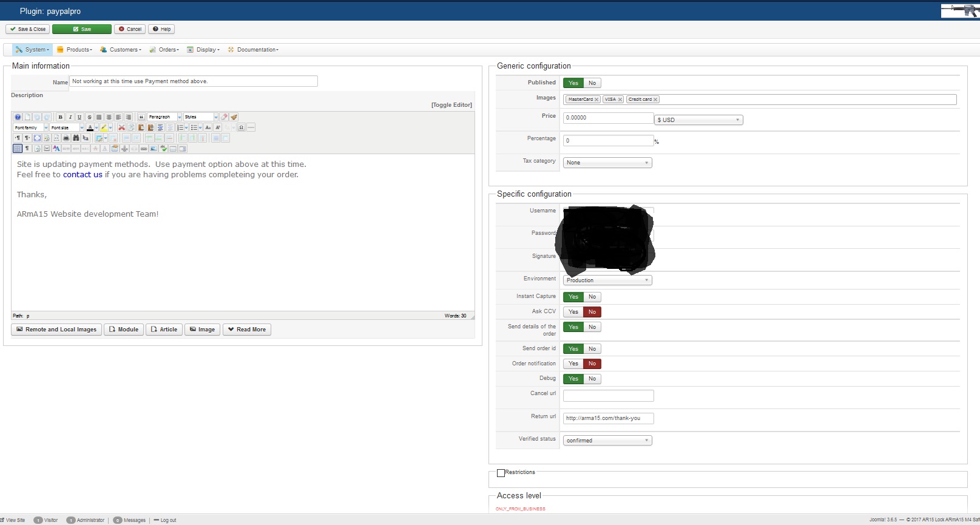Run the spellchecker in editor
The image size is (980, 525).
163,148
